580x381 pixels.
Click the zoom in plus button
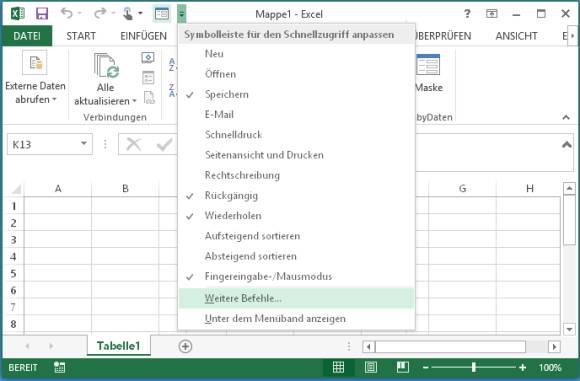click(x=522, y=367)
